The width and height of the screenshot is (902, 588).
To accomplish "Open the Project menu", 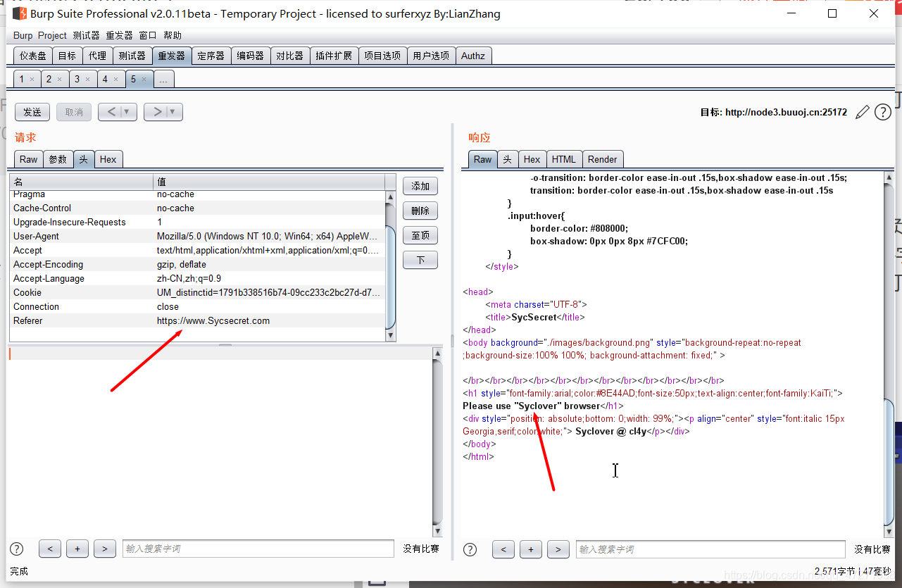I will pyautogui.click(x=52, y=35).
